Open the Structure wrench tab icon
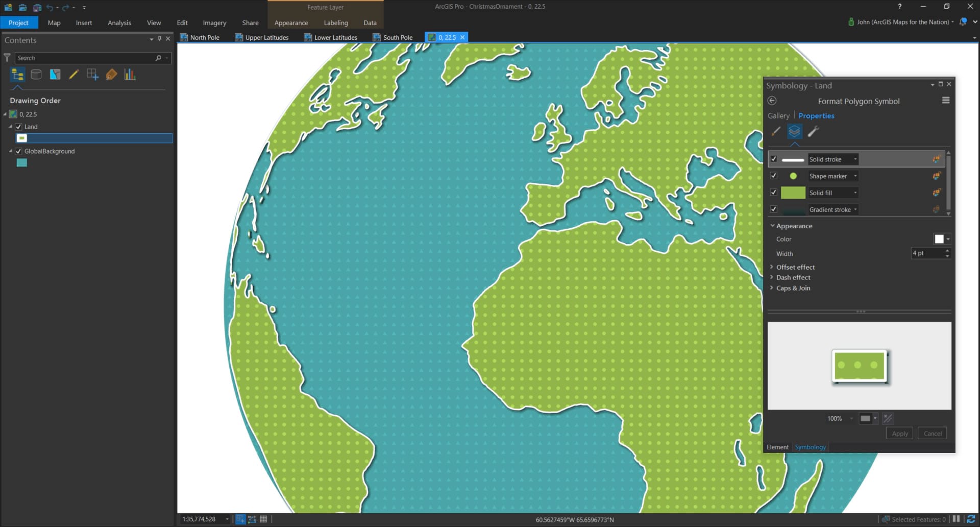This screenshot has width=980, height=527. (x=814, y=131)
